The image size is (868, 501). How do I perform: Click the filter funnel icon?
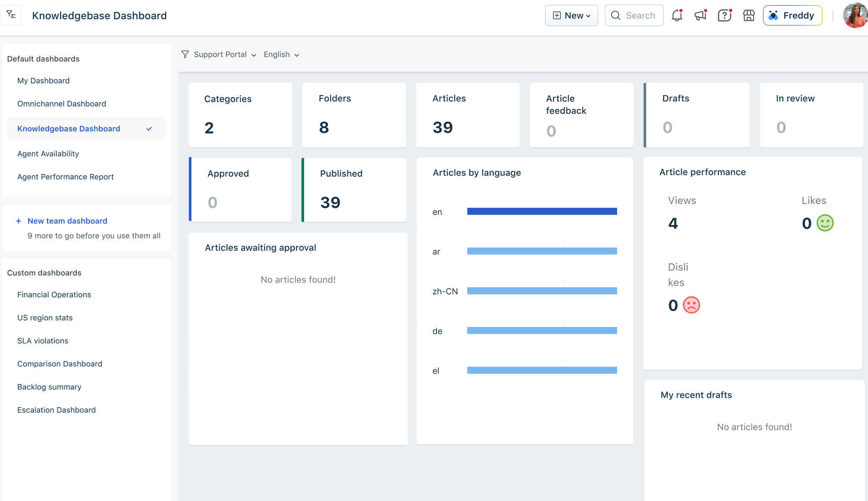point(185,54)
